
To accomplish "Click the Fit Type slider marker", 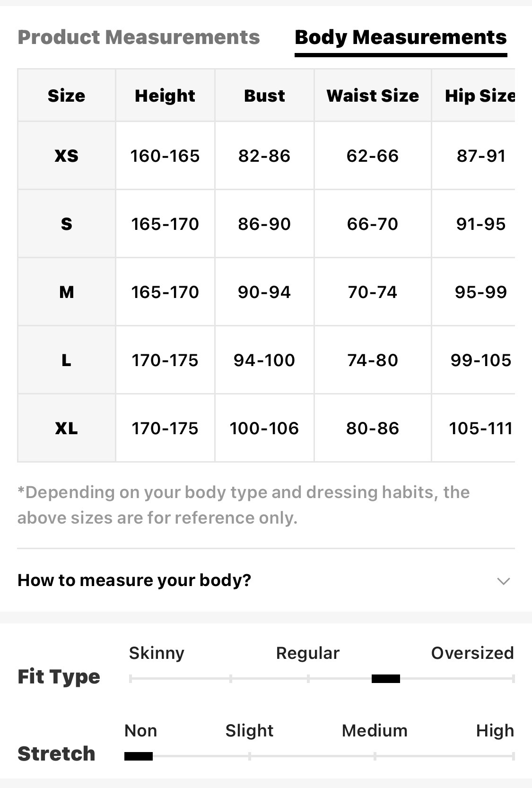I will 385,679.
